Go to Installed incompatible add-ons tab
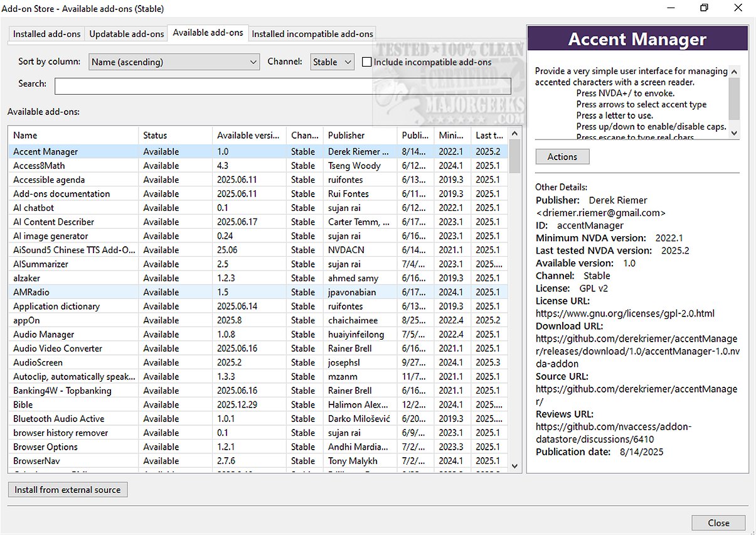The height and width of the screenshot is (535, 756). click(312, 34)
